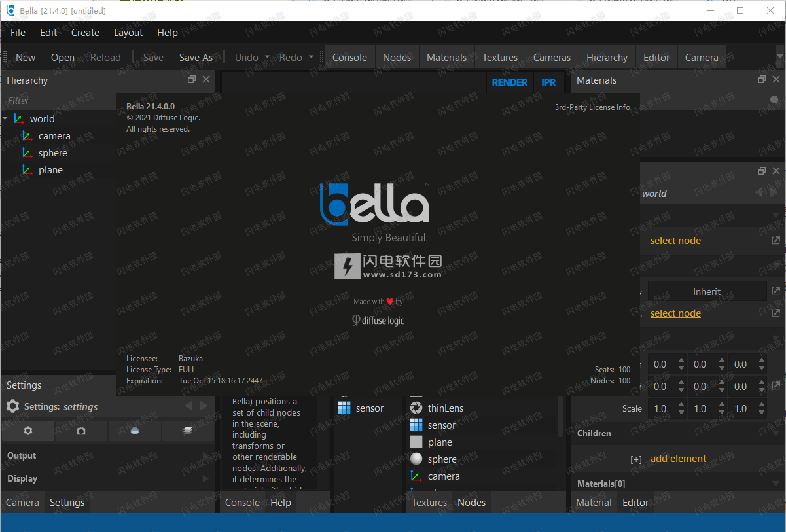Switch to the Material tab beside the Editor tab
The image size is (786, 532).
click(x=594, y=503)
